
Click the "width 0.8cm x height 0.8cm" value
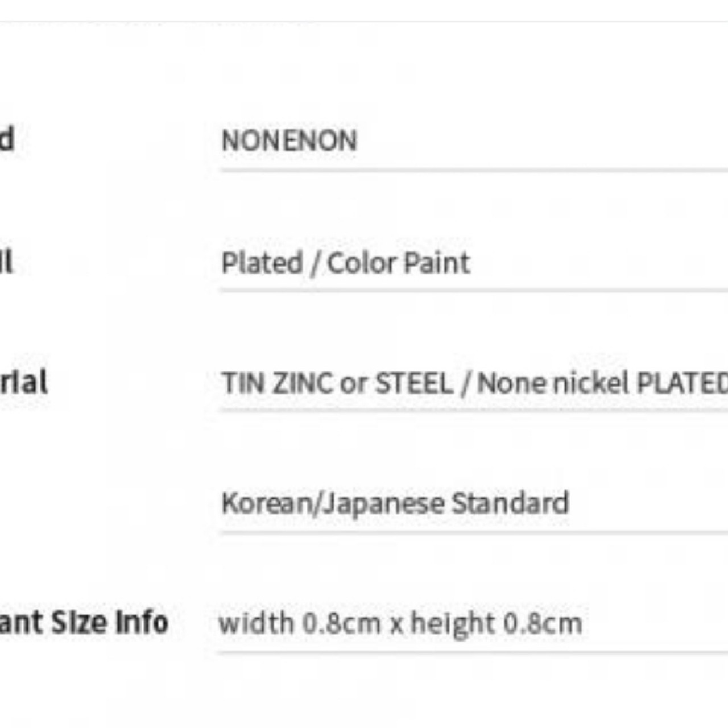(x=400, y=623)
